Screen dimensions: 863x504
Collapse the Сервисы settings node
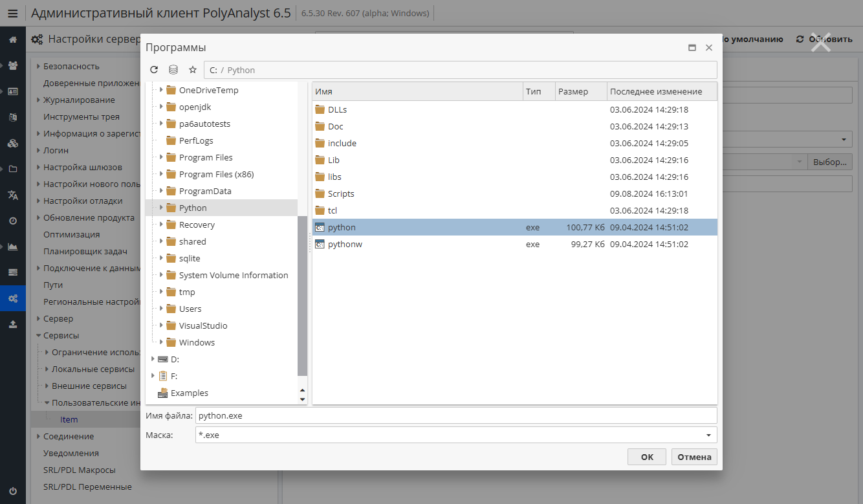38,336
